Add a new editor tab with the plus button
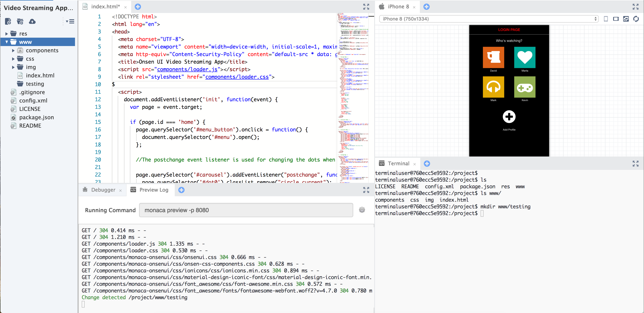Viewport: 644px width, 313px height. [138, 7]
